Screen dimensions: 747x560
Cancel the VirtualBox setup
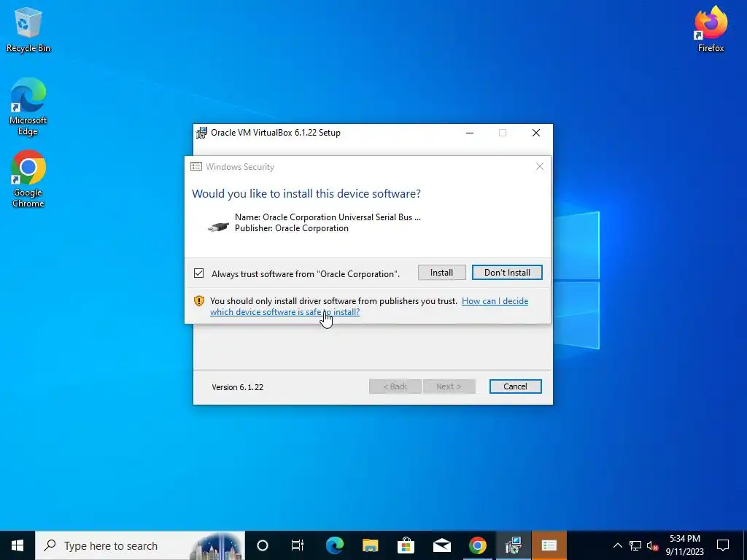pyautogui.click(x=515, y=386)
